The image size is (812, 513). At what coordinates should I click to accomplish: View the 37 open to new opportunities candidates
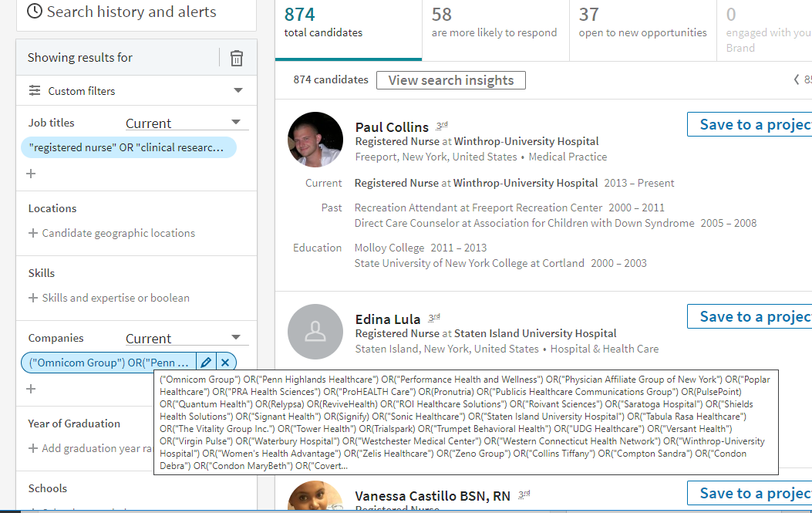[642, 23]
